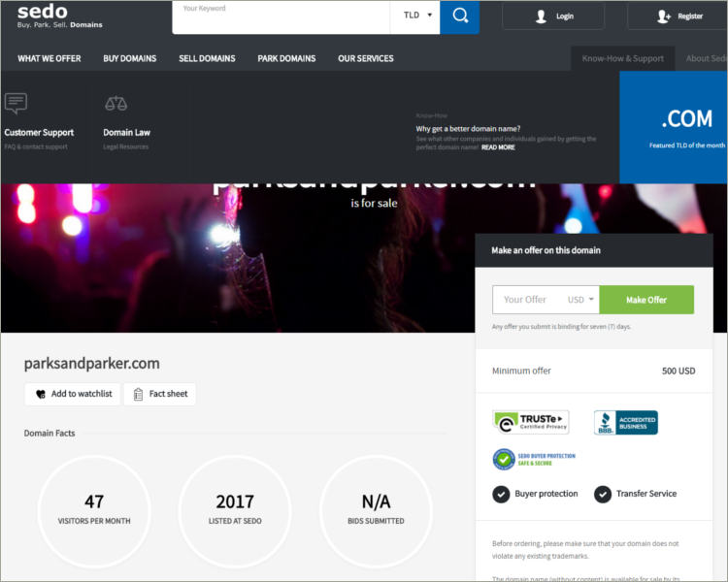This screenshot has width=728, height=582.
Task: Click the Login user icon
Action: pos(541,16)
